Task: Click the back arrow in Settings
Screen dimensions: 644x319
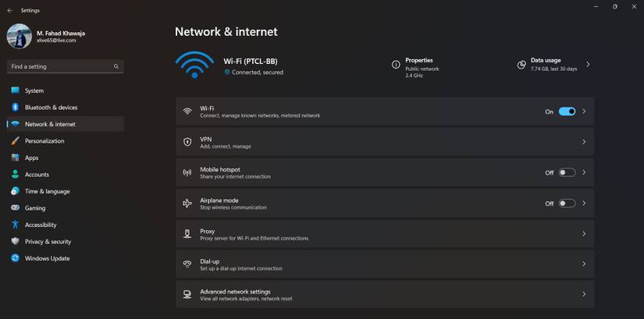Action: click(x=9, y=11)
